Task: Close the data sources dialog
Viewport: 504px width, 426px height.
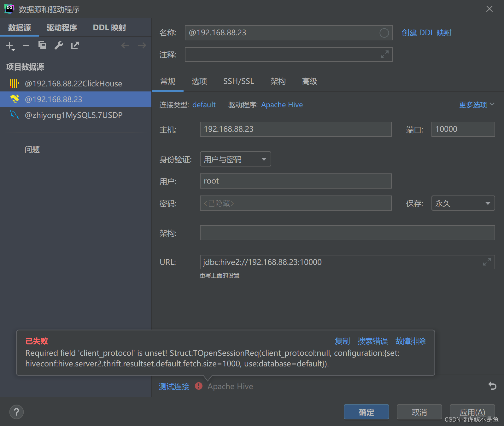Action: pyautogui.click(x=489, y=9)
